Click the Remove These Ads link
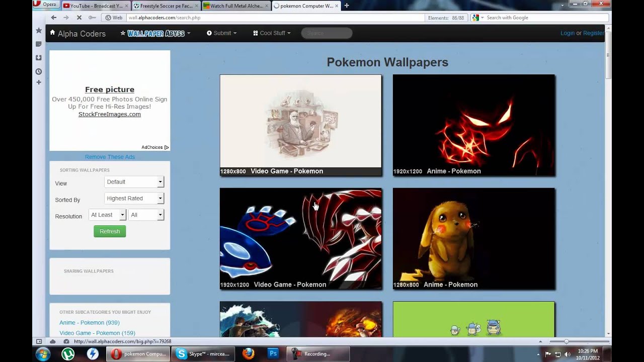The width and height of the screenshot is (644, 362). pyautogui.click(x=110, y=157)
